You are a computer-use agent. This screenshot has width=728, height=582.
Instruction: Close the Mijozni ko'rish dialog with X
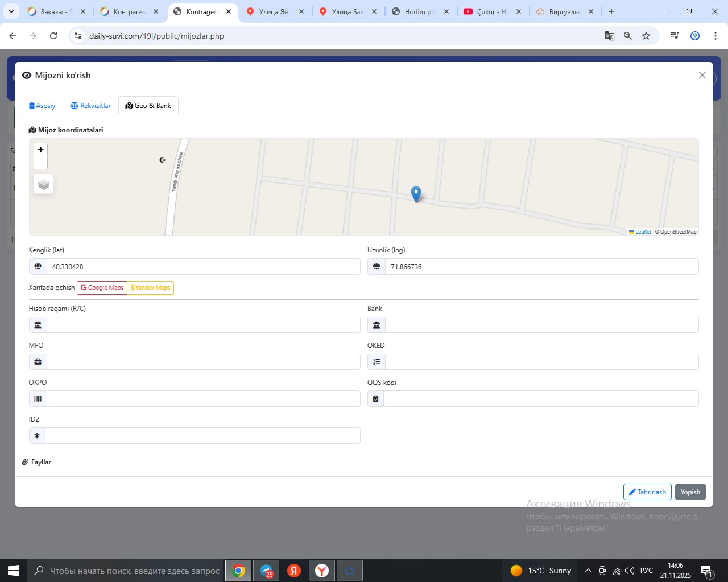point(702,76)
